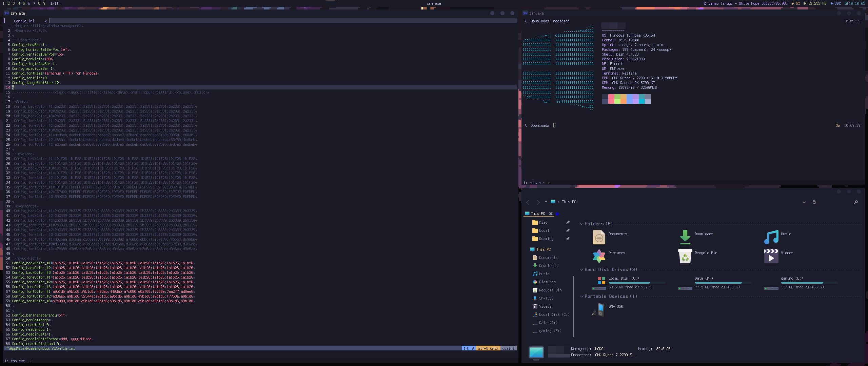
Task: Open the Videos clapperboard icon
Action: click(x=771, y=256)
